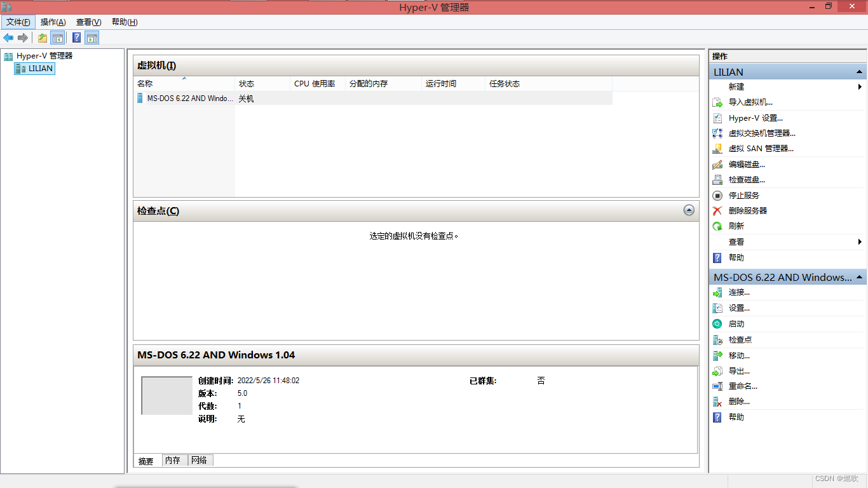The width and height of the screenshot is (868, 488).
Task: Switch to the 内存 tab
Action: click(x=173, y=460)
